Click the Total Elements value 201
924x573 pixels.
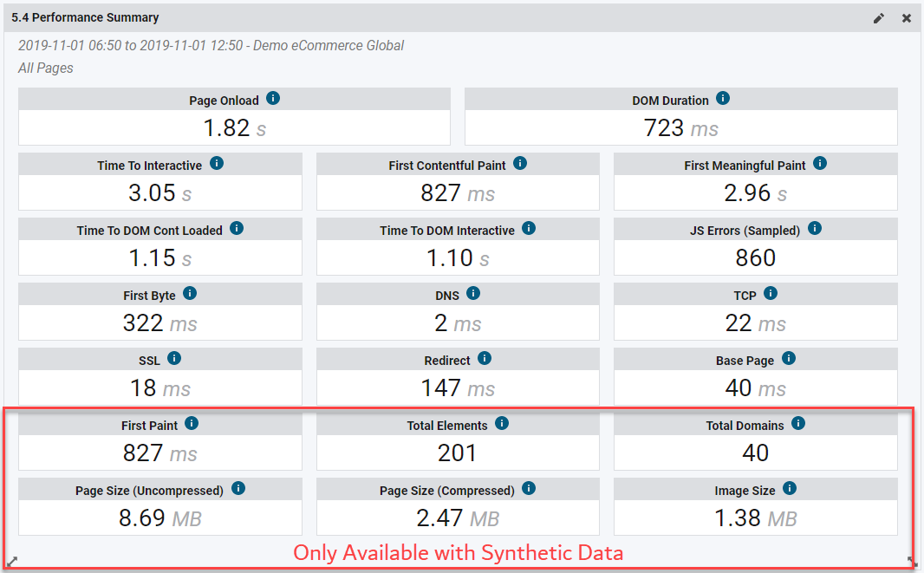457,453
